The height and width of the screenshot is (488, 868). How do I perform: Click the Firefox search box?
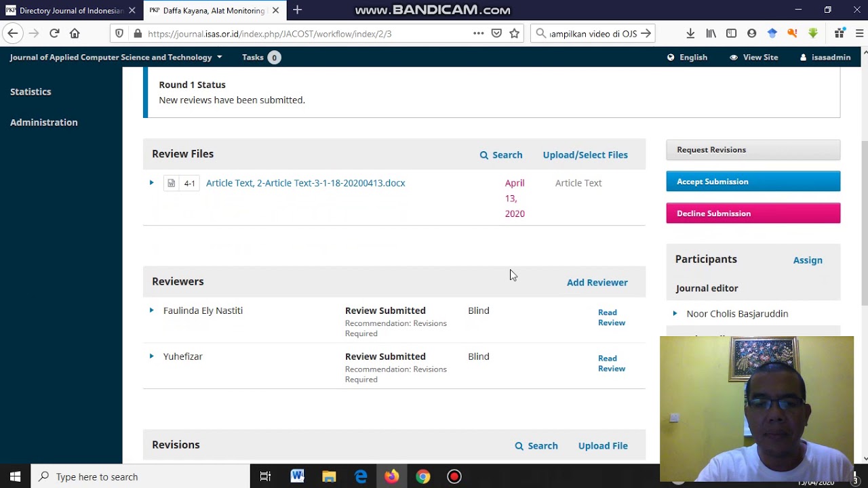click(593, 33)
